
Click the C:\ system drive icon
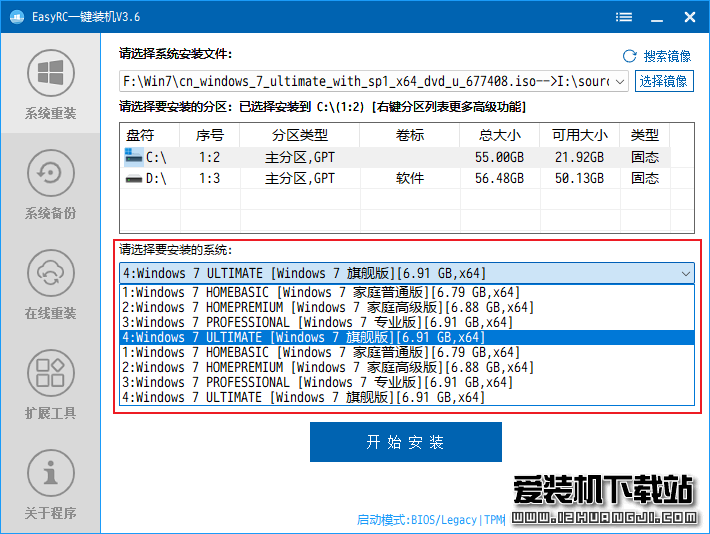pyautogui.click(x=134, y=157)
